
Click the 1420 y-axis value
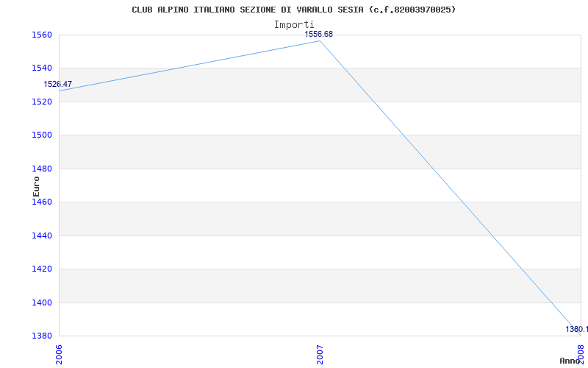41,269
